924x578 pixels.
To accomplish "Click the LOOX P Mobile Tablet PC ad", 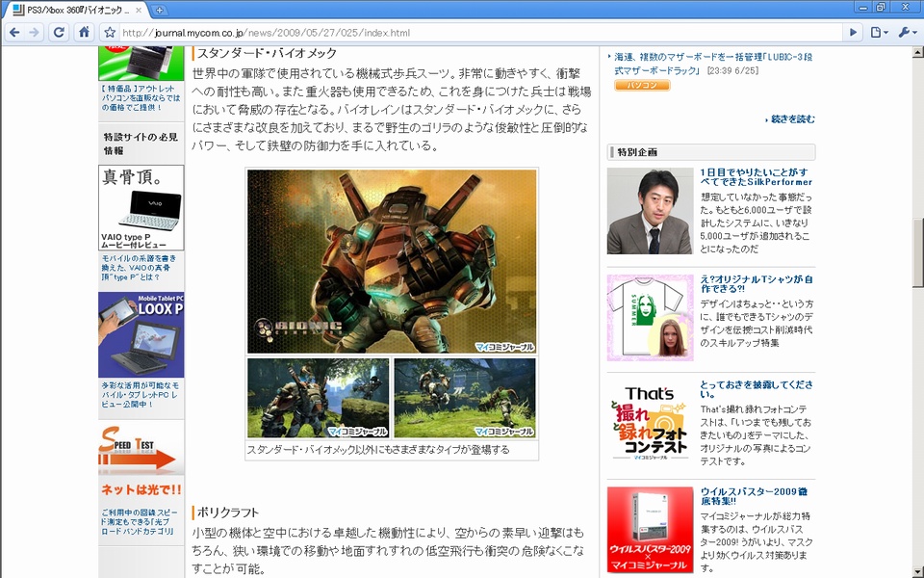I will (x=141, y=334).
